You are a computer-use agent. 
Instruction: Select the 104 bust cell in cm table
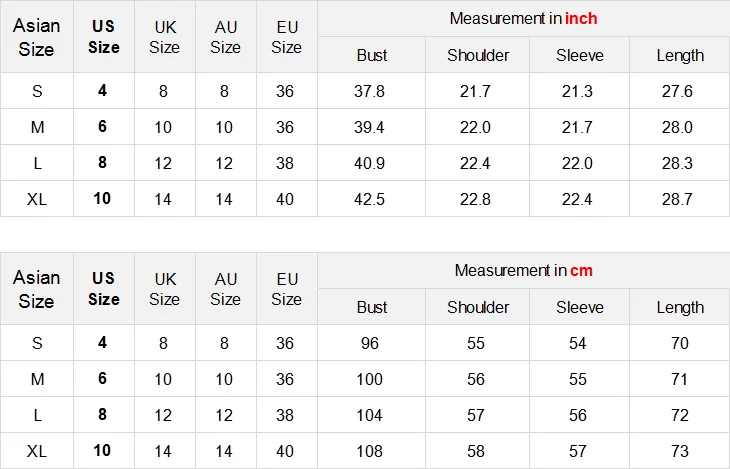pyautogui.click(x=371, y=415)
